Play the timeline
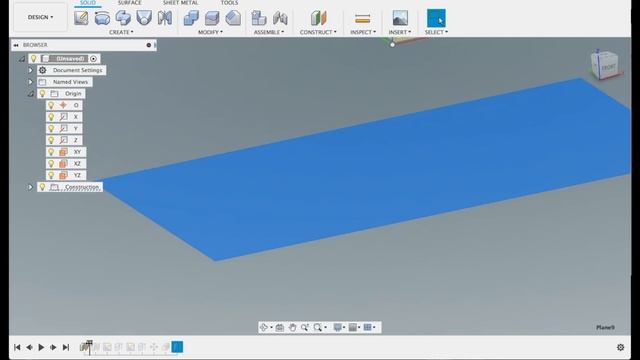Screen dimensions: 640x360 click(41, 347)
